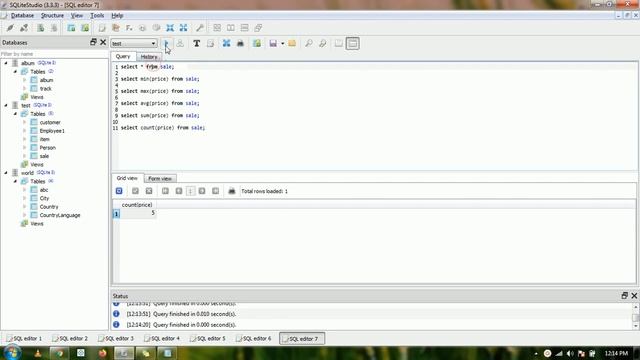The height and width of the screenshot is (360, 640).
Task: Click the Tile windows icon
Action: coord(217,28)
